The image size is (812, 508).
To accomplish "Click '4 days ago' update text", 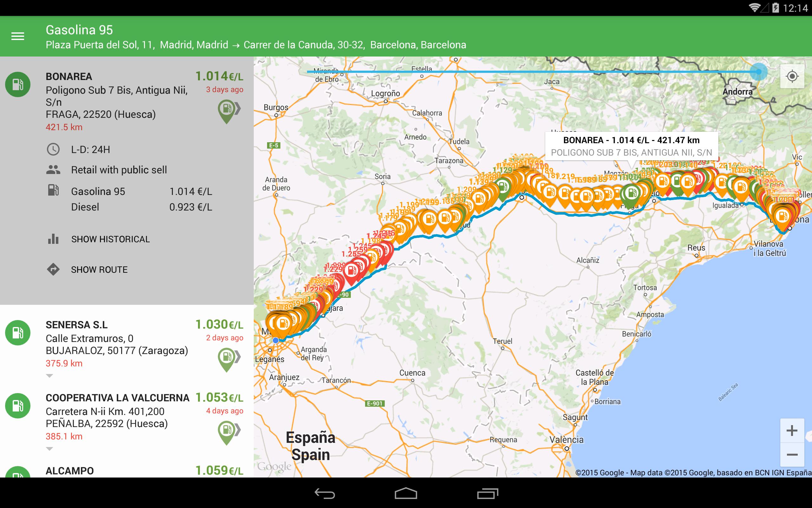I will point(225,411).
